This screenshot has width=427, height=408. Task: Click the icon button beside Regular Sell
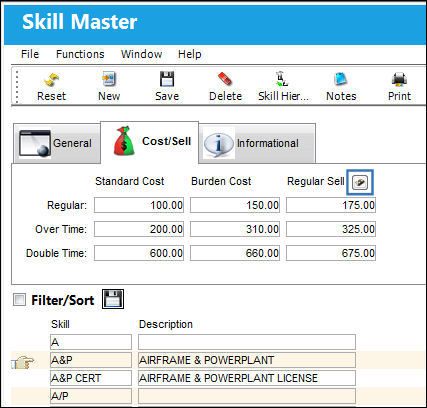tap(360, 182)
